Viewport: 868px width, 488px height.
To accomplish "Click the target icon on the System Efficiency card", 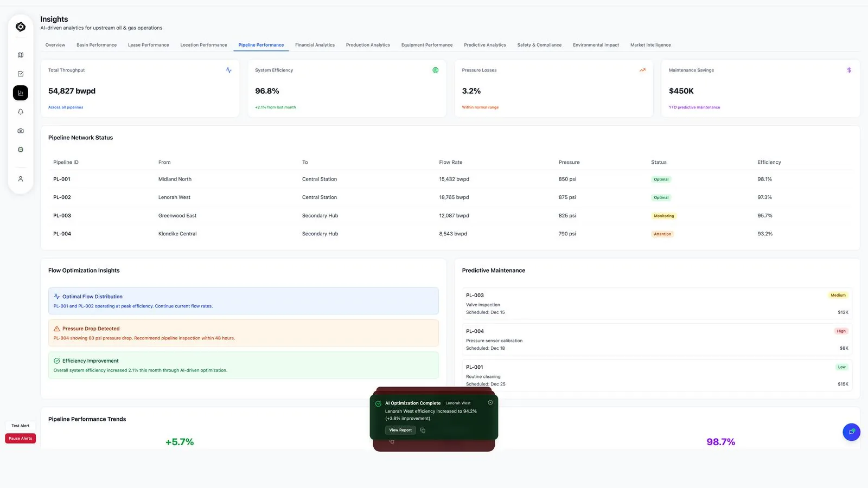I will tap(436, 70).
